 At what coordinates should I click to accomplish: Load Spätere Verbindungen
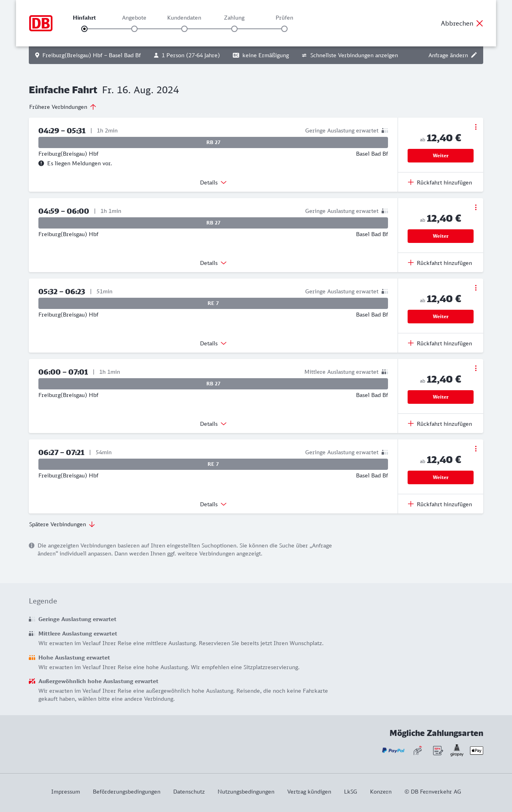[x=62, y=524]
